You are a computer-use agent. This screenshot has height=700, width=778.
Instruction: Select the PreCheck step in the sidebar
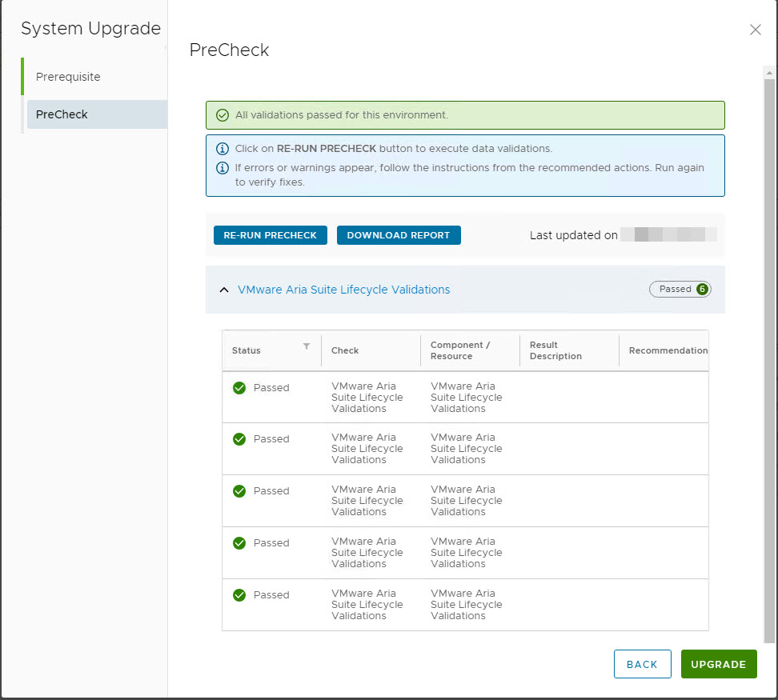tap(62, 114)
